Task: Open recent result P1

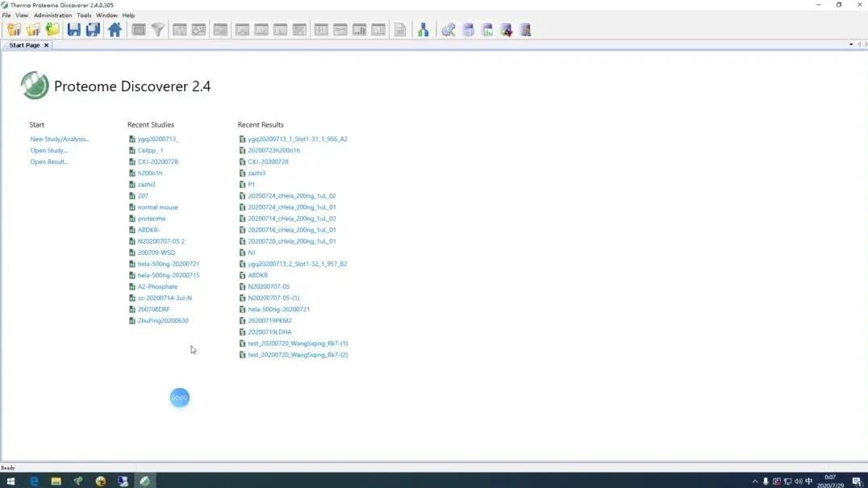Action: (252, 184)
